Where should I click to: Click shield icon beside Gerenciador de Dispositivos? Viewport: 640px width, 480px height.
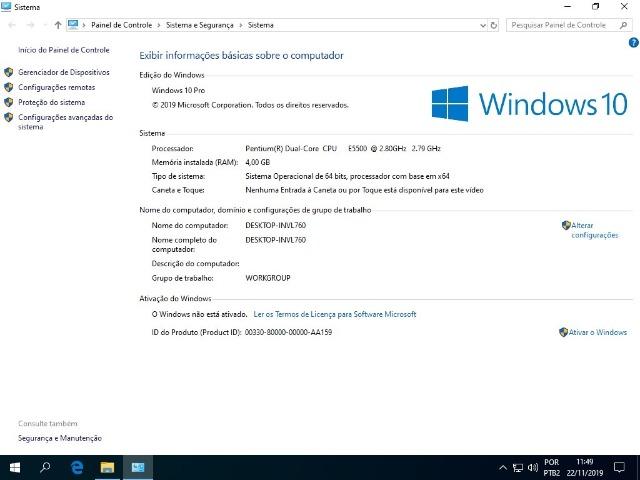9,72
